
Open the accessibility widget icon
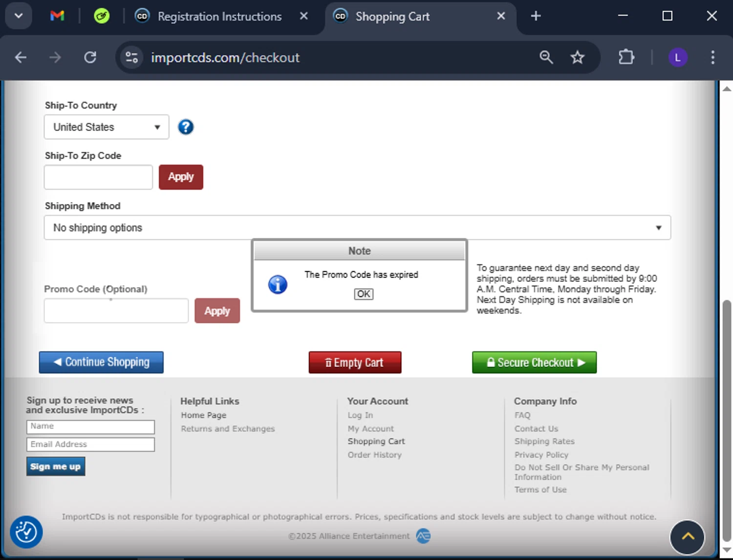(26, 532)
